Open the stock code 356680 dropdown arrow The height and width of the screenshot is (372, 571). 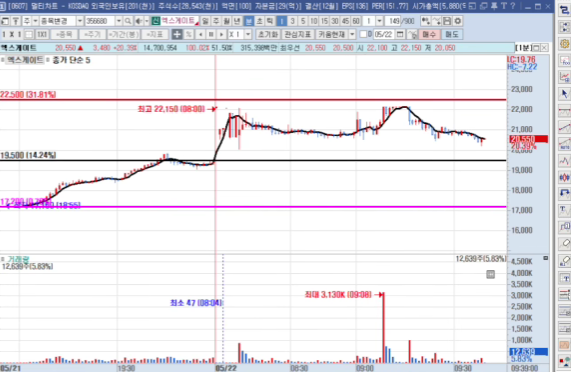[x=119, y=21]
